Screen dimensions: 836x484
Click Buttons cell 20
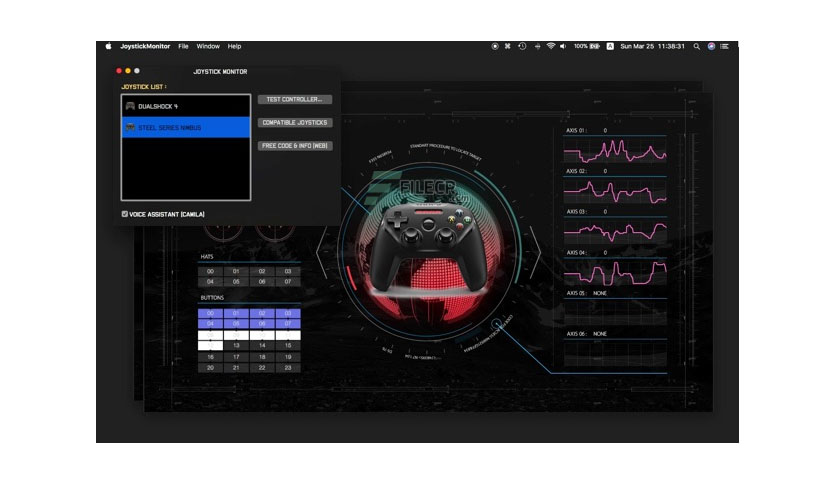[x=210, y=368]
